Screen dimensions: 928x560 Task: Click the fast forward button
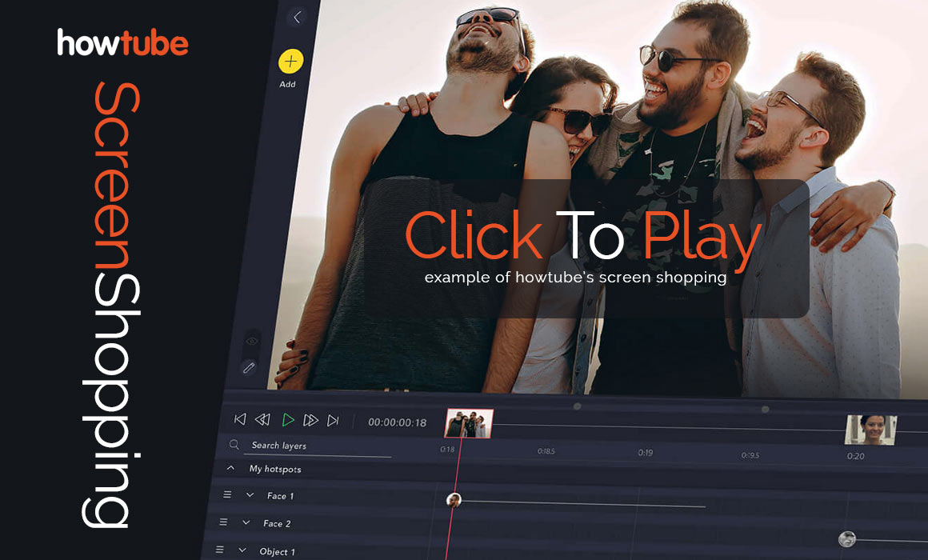tap(311, 420)
